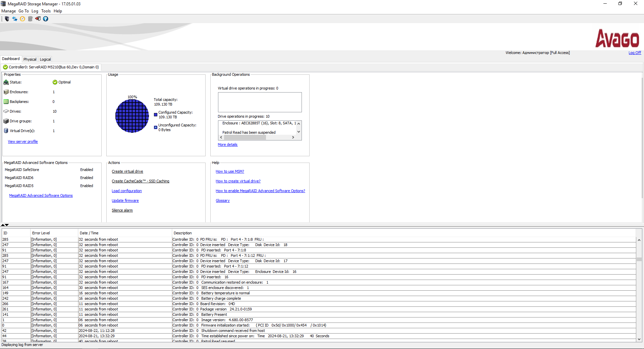Click up arrow in drive operations list
Image resolution: width=644 pixels, height=349 pixels.
299,123
